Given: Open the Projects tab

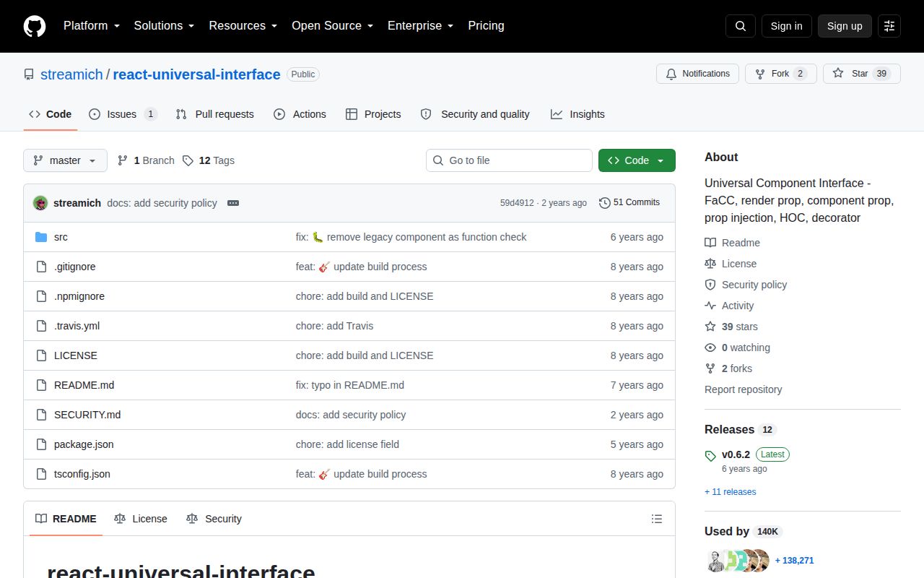Looking at the screenshot, I should [373, 114].
